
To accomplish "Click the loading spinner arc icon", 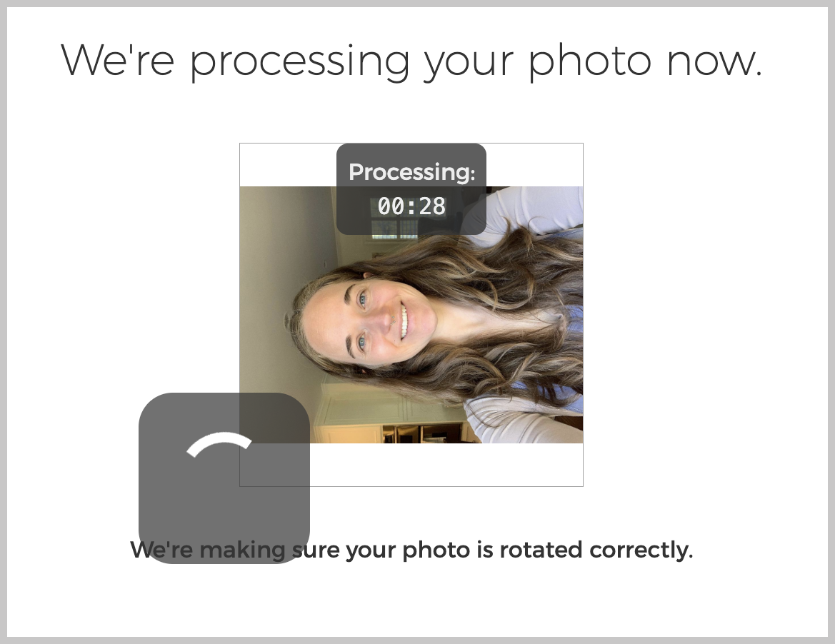I will [219, 444].
